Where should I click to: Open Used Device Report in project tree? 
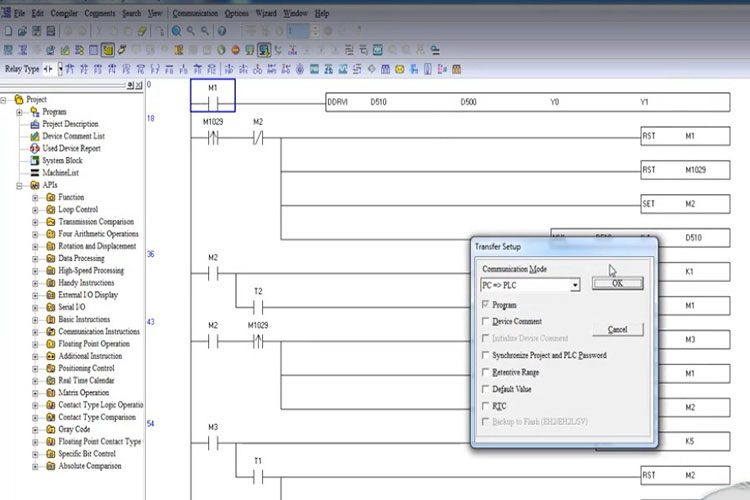[x=34, y=148]
